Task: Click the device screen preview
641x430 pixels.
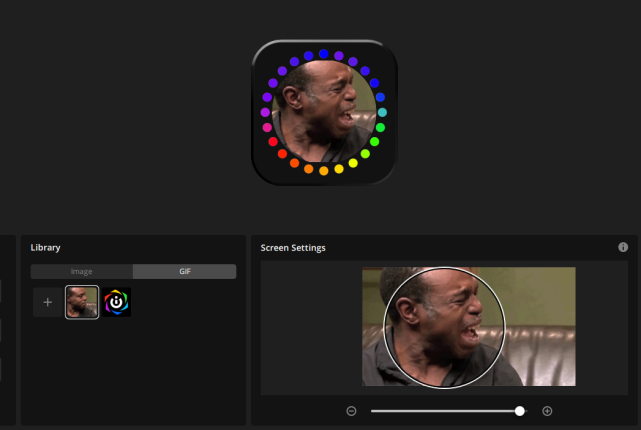Action: (324, 112)
